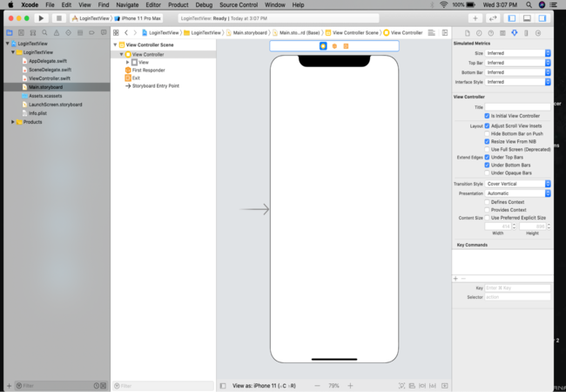Enable Under Opaque Bars checkbox
This screenshot has width=566, height=392.
point(487,172)
